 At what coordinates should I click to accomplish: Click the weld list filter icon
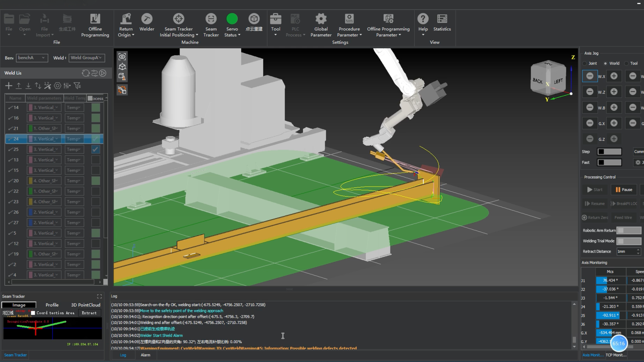pos(77,86)
